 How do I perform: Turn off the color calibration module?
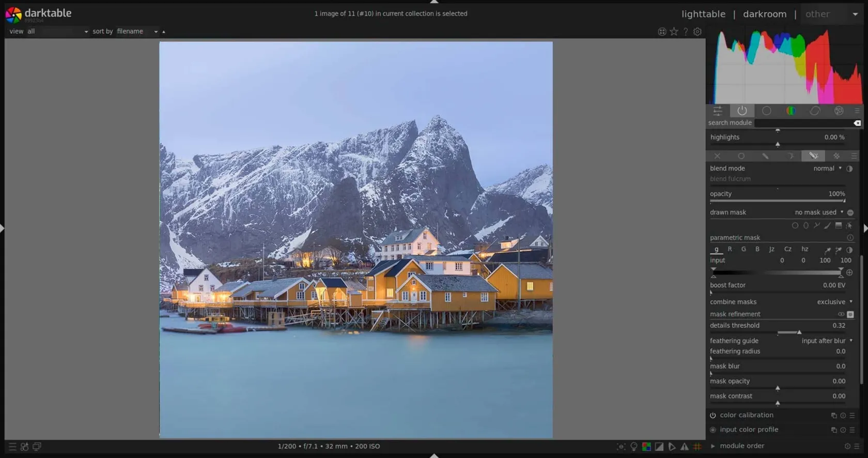click(713, 415)
